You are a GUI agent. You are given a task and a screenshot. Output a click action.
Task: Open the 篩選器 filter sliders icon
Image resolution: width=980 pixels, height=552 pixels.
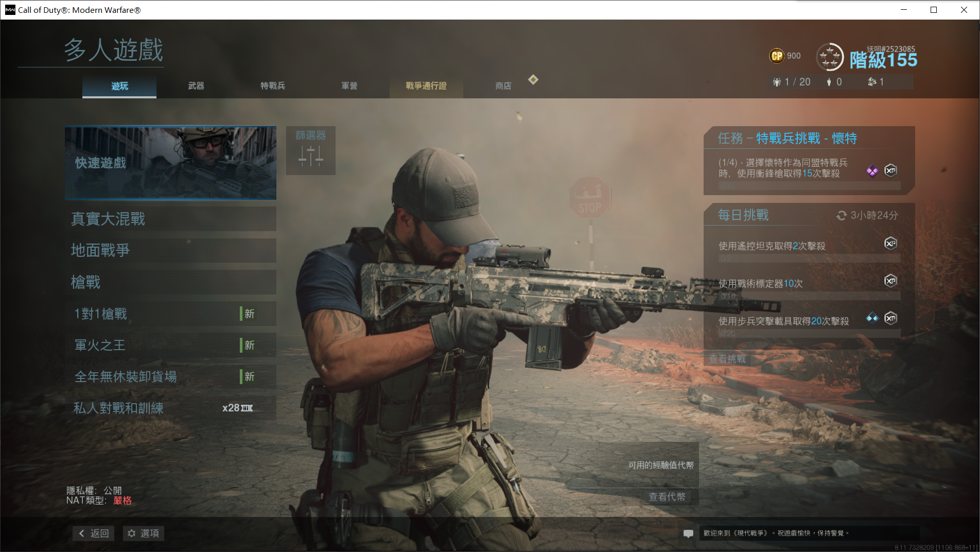[x=311, y=155]
